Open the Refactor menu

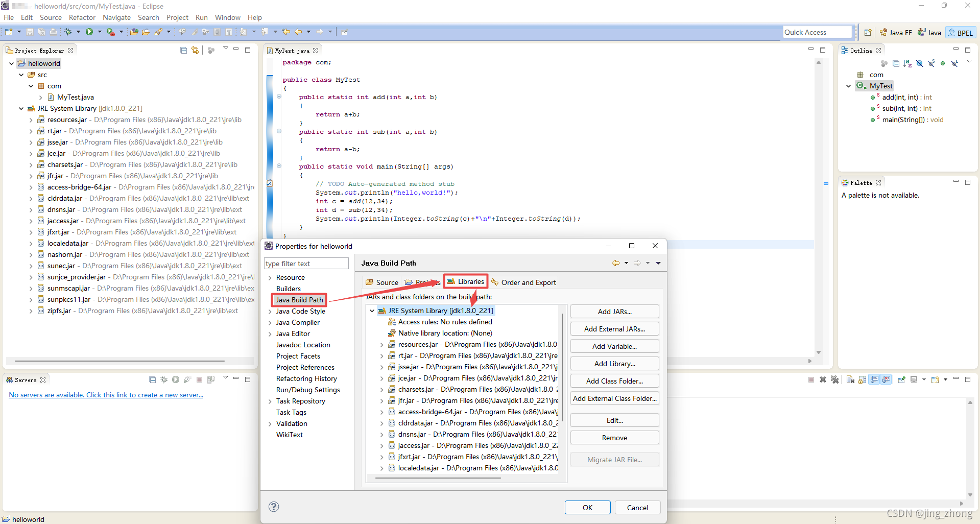[x=82, y=17]
